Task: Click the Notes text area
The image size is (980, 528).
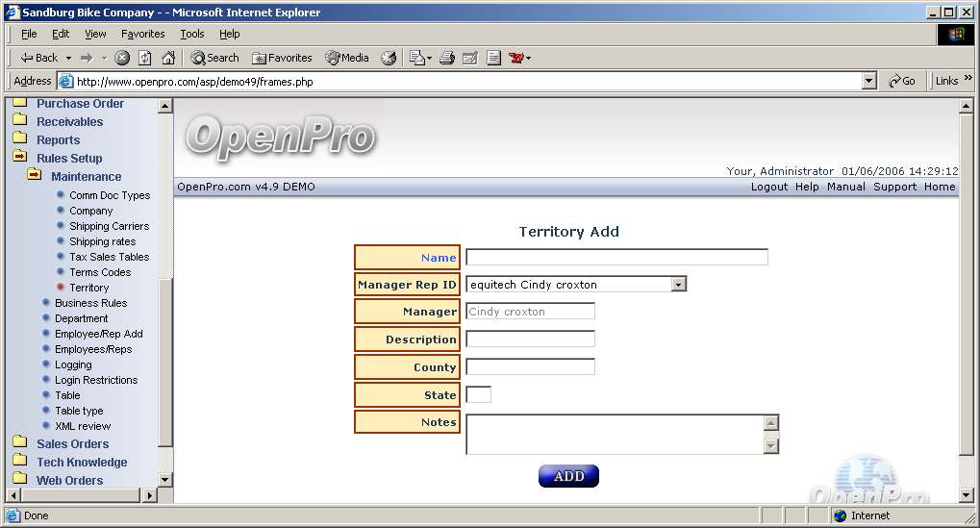Action: (x=615, y=435)
